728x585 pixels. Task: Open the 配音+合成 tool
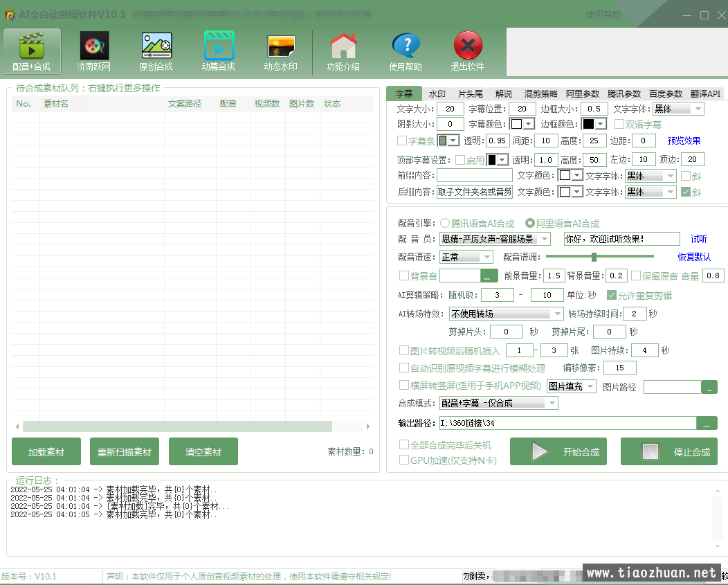(32, 51)
